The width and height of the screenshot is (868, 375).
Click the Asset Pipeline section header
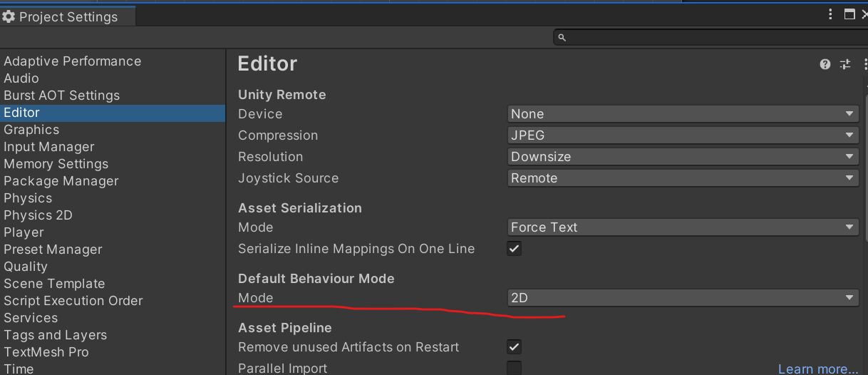pos(285,328)
